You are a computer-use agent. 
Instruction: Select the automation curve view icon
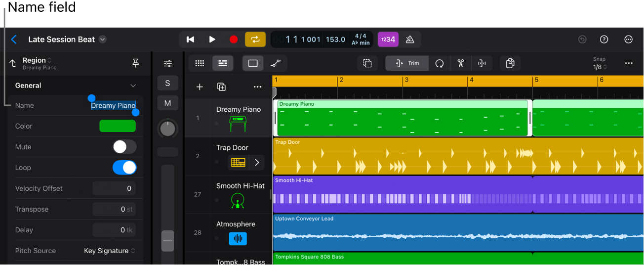coord(276,63)
